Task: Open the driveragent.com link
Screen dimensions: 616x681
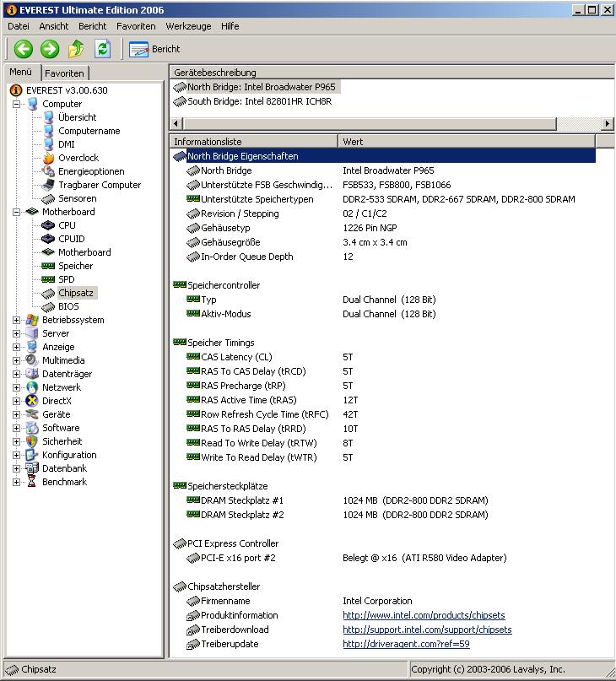Action: (x=406, y=644)
